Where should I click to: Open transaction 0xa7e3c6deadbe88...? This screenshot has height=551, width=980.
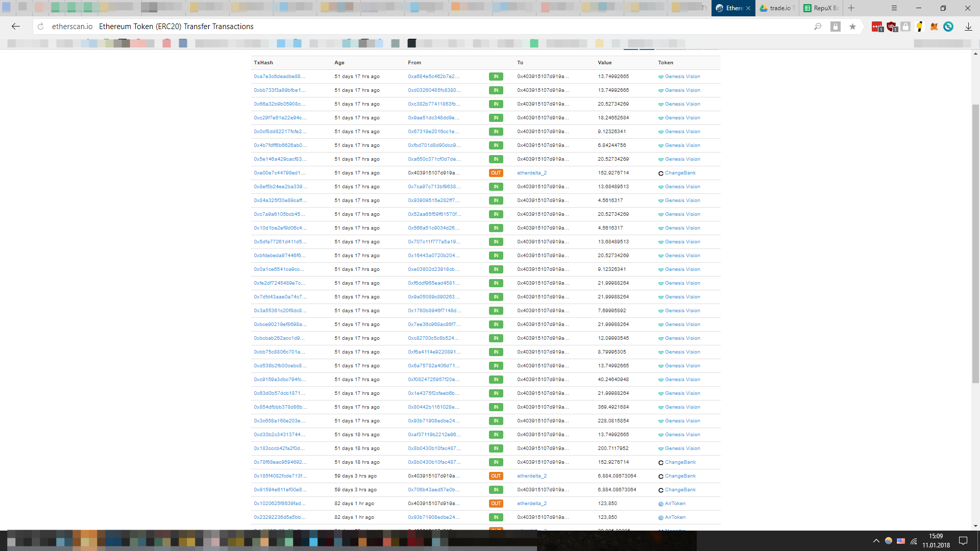coord(279,77)
